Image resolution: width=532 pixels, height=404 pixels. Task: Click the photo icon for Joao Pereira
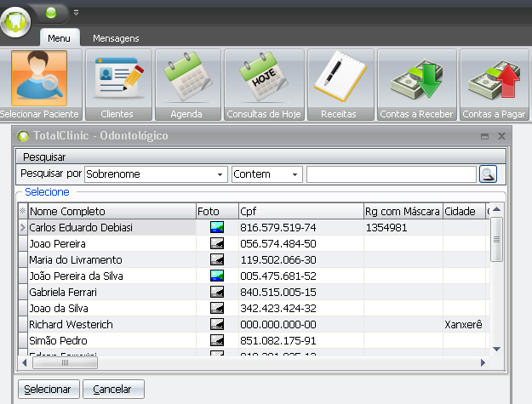coord(217,243)
